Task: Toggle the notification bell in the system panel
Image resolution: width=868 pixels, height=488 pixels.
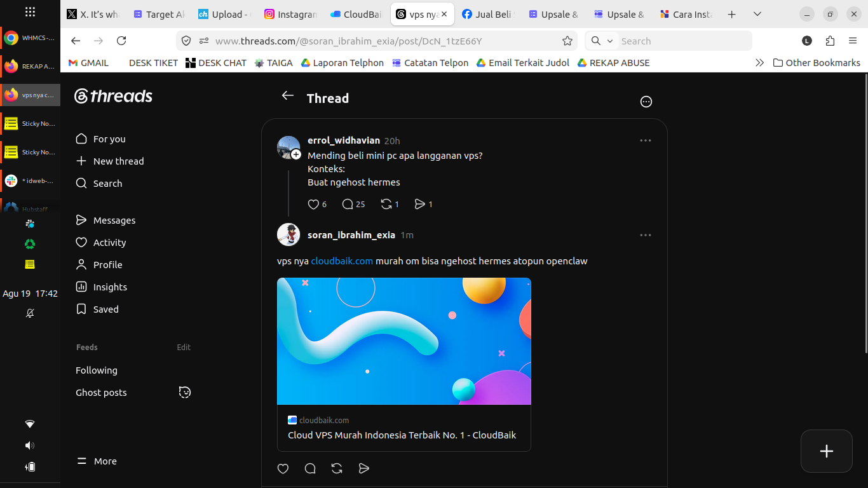Action: coord(30,313)
